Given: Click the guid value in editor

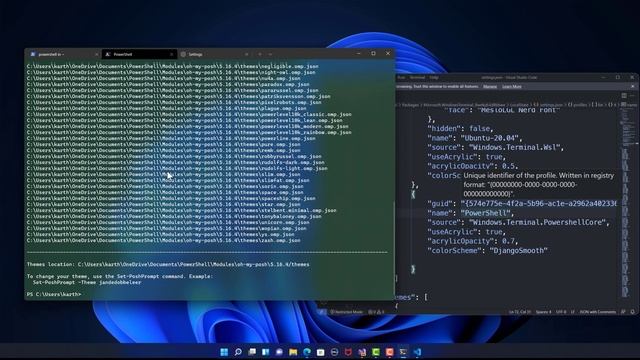Looking at the screenshot, I should click(x=539, y=203).
